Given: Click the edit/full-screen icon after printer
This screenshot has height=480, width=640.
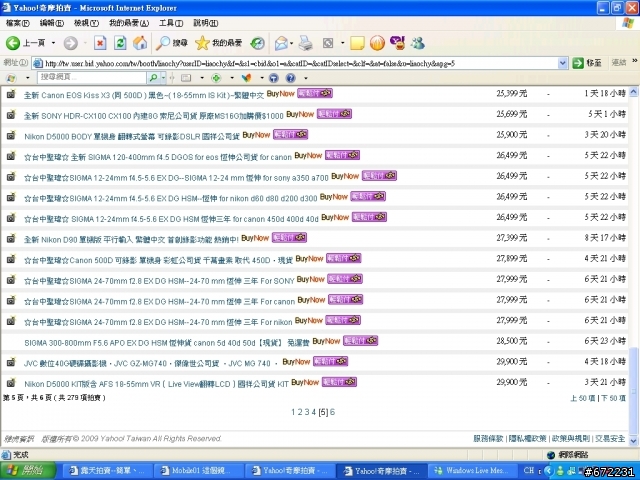Looking at the screenshot, I should (328, 43).
